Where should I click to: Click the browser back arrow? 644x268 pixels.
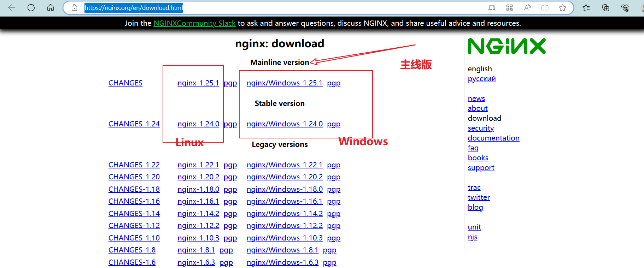pyautogui.click(x=12, y=7)
